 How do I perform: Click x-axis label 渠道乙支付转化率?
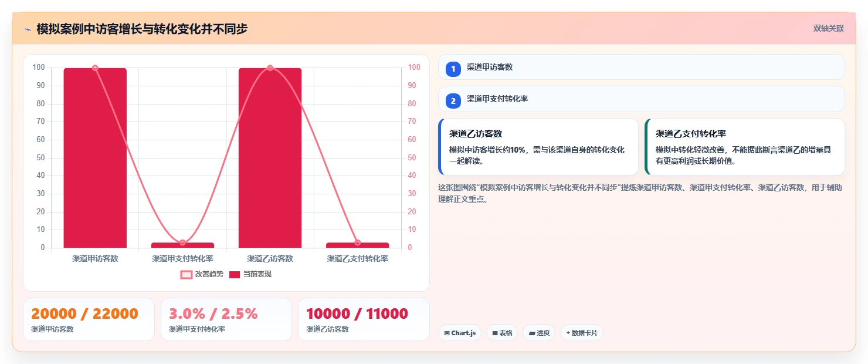(357, 258)
